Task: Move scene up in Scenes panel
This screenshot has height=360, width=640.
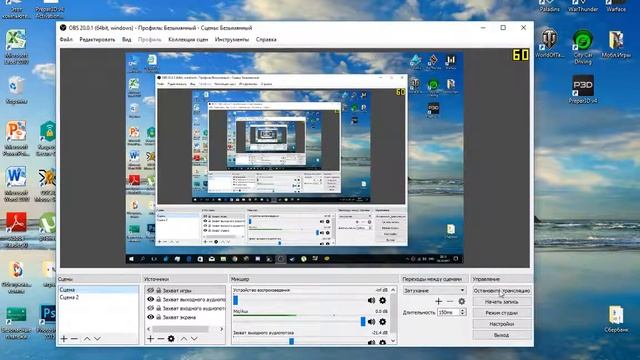Action: (x=87, y=338)
